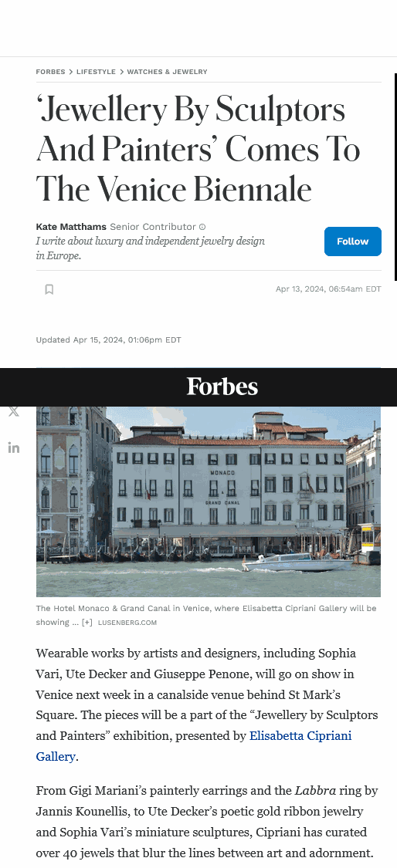Screen dimensions: 397x868
Task: Share article via the LinkedIn icon
Action: tap(14, 448)
